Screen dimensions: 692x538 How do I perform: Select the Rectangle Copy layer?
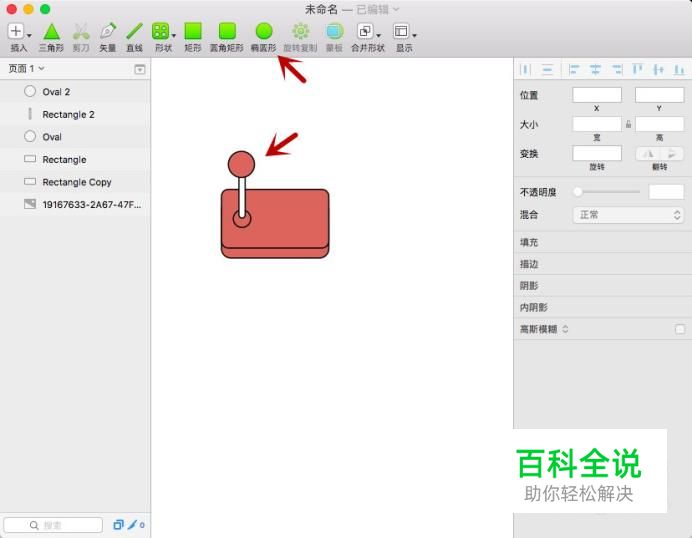[x=75, y=182]
